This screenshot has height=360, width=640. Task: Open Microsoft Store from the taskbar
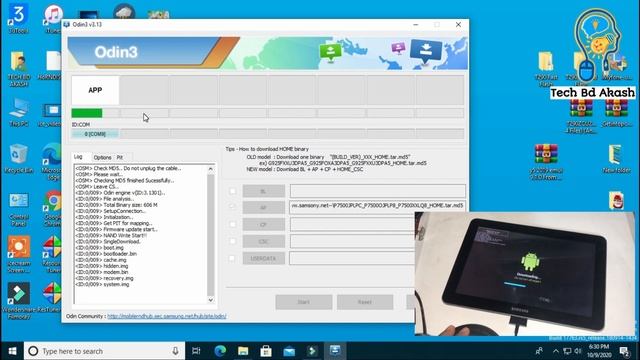(266, 351)
